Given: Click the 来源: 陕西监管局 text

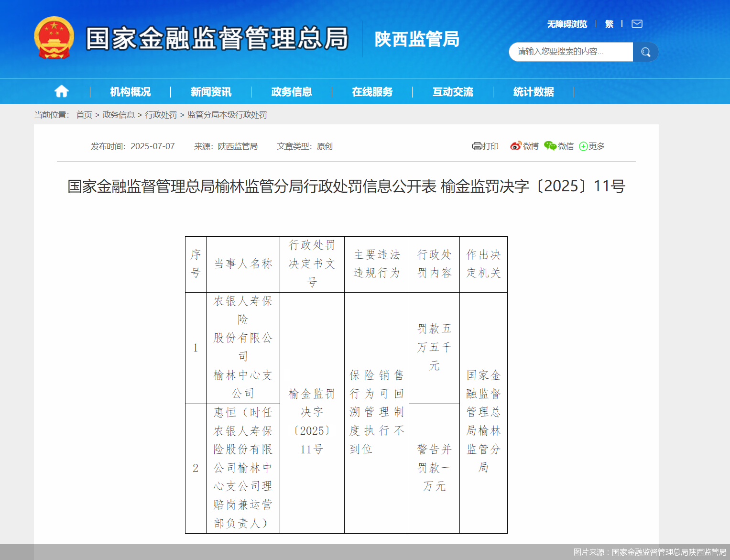Looking at the screenshot, I should pyautogui.click(x=226, y=146).
